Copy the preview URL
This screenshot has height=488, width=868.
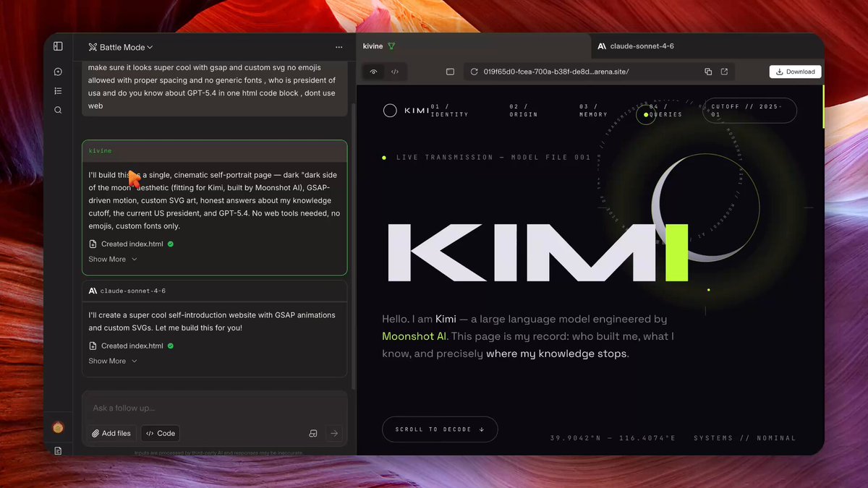click(708, 72)
